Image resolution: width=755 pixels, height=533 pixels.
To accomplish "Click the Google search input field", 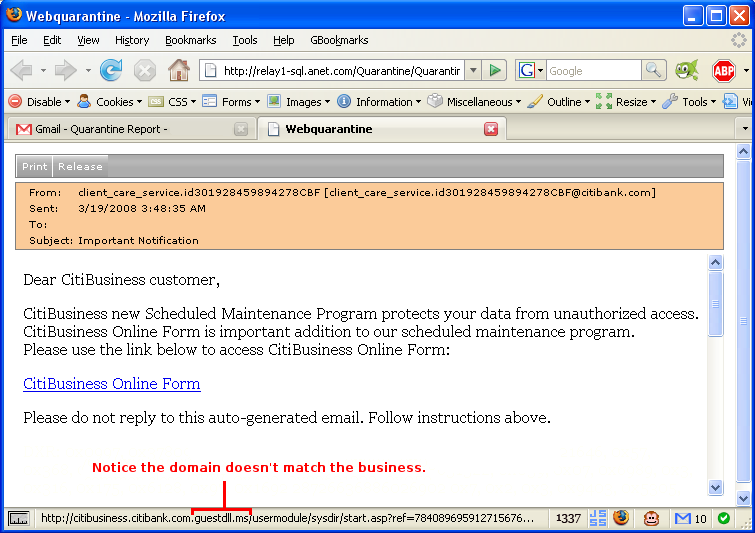I will coord(594,71).
